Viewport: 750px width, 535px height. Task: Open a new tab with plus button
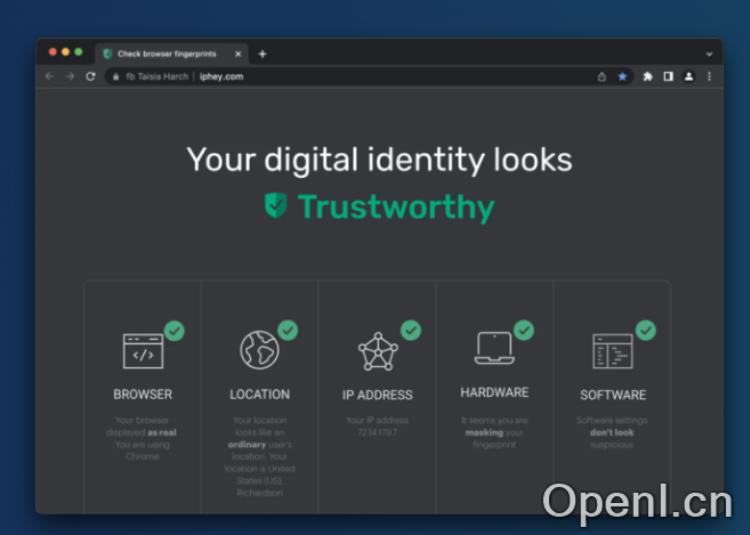point(262,54)
